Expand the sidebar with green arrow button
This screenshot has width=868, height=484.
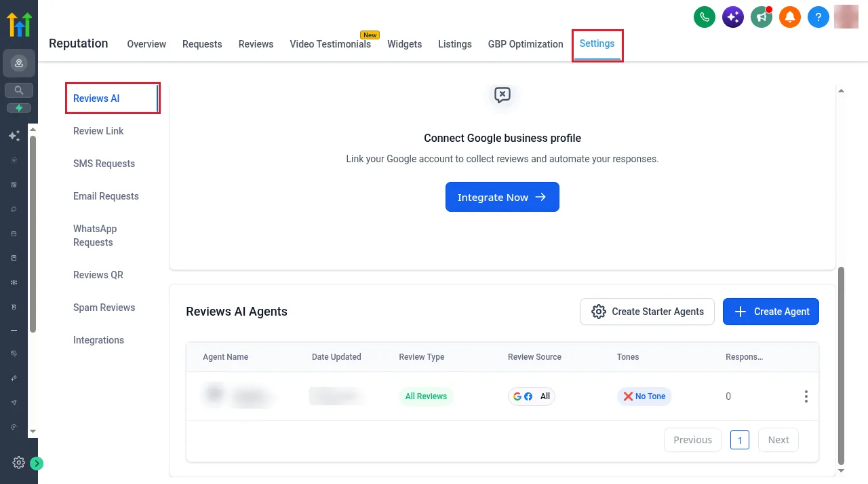pyautogui.click(x=37, y=464)
